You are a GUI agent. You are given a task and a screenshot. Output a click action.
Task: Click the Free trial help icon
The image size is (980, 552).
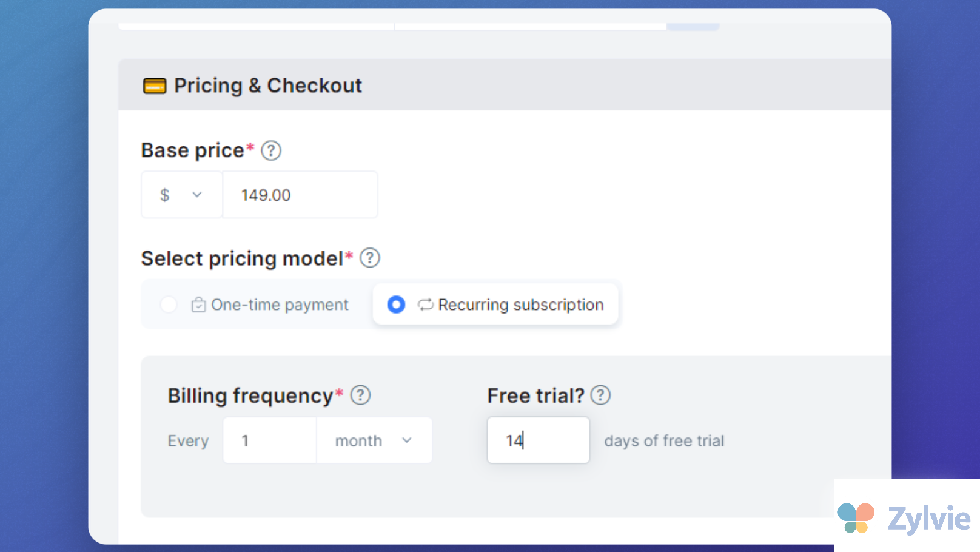[600, 395]
